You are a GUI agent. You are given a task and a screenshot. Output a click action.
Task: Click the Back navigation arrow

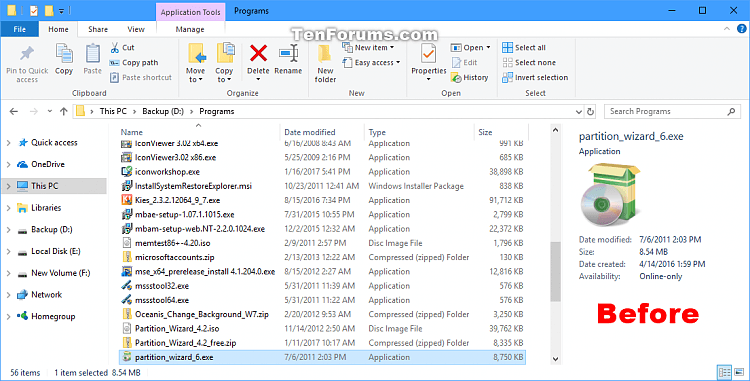(x=14, y=111)
